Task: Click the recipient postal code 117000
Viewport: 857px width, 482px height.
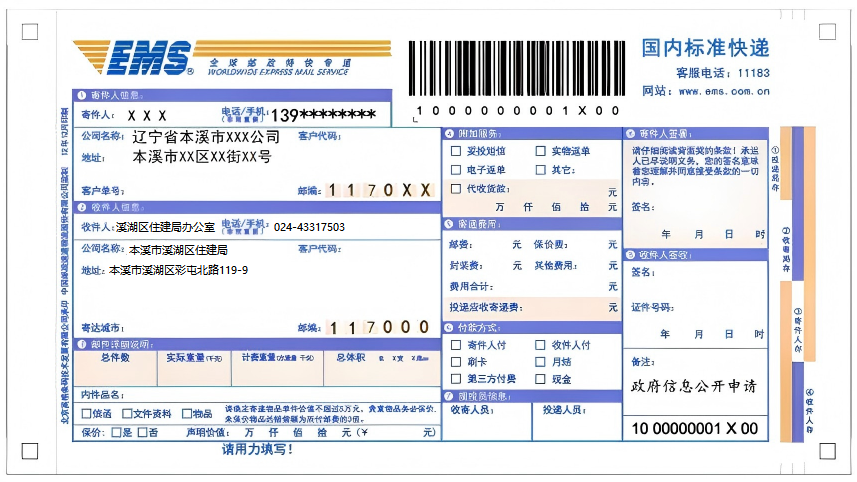Action: coord(379,327)
